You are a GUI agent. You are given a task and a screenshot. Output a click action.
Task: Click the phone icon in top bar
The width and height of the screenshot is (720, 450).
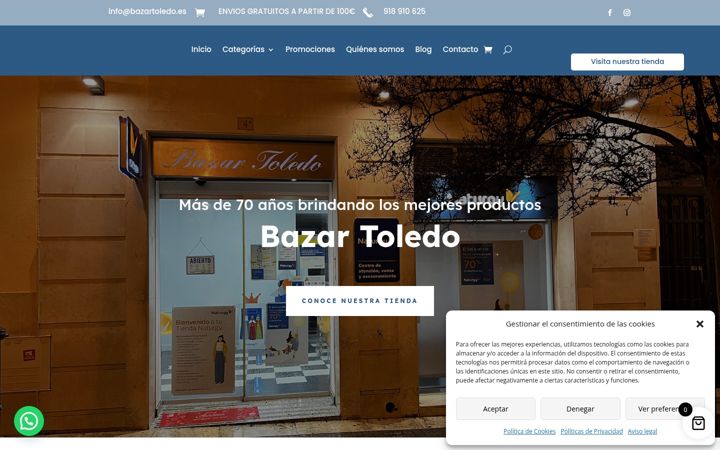tap(368, 13)
